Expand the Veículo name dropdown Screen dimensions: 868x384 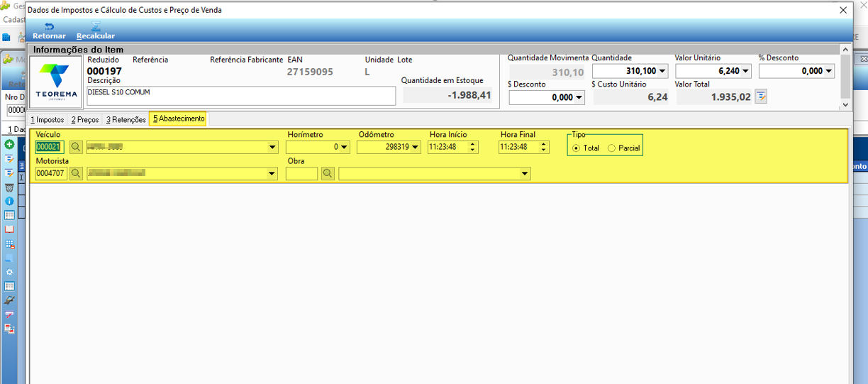click(272, 148)
